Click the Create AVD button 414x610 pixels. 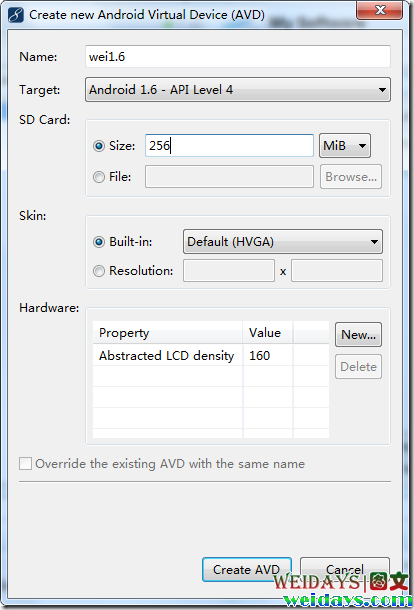coord(247,570)
